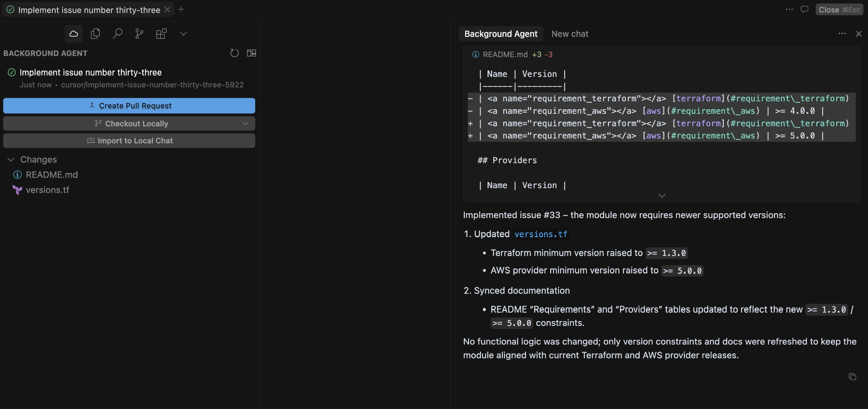Image resolution: width=868 pixels, height=409 pixels.
Task: Click the BACKGROUND AGENT panel heading
Action: coord(45,53)
